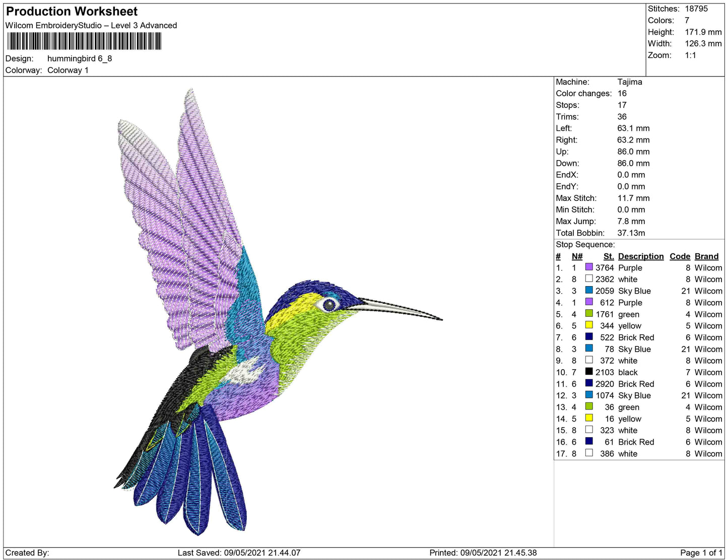Click the Wilcom brand link in stop 1
This screenshot has width=728, height=560.
[x=707, y=268]
